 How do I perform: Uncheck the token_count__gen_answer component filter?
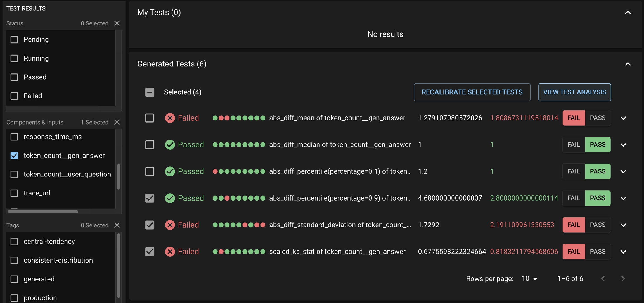tap(14, 156)
